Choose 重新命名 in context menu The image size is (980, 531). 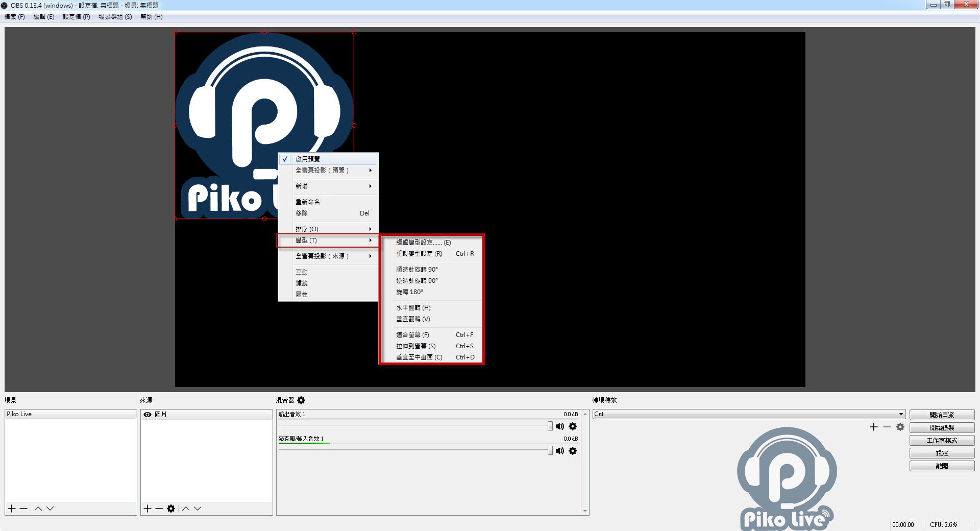pyautogui.click(x=328, y=202)
